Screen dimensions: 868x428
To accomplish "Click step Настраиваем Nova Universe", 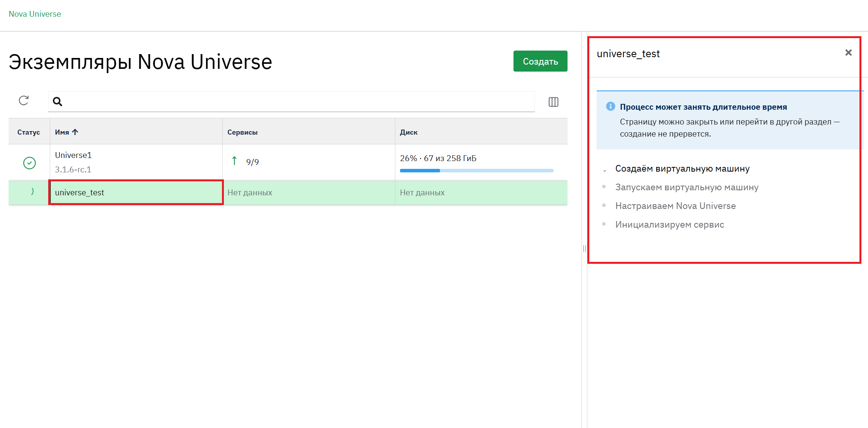I will click(675, 206).
